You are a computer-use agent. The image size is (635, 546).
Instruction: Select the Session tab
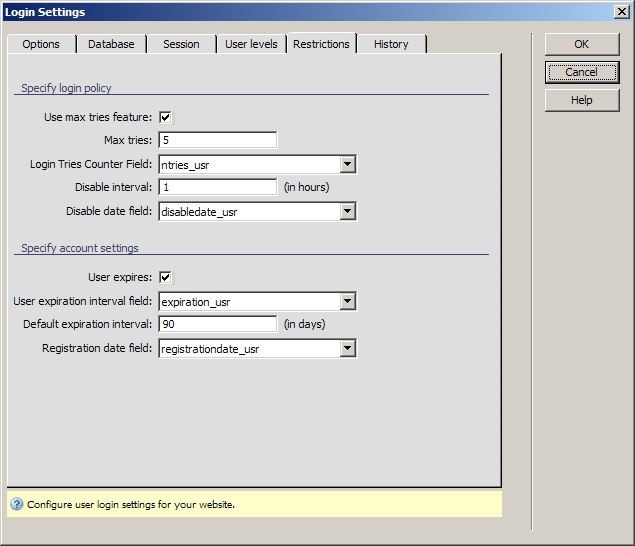coord(181,44)
